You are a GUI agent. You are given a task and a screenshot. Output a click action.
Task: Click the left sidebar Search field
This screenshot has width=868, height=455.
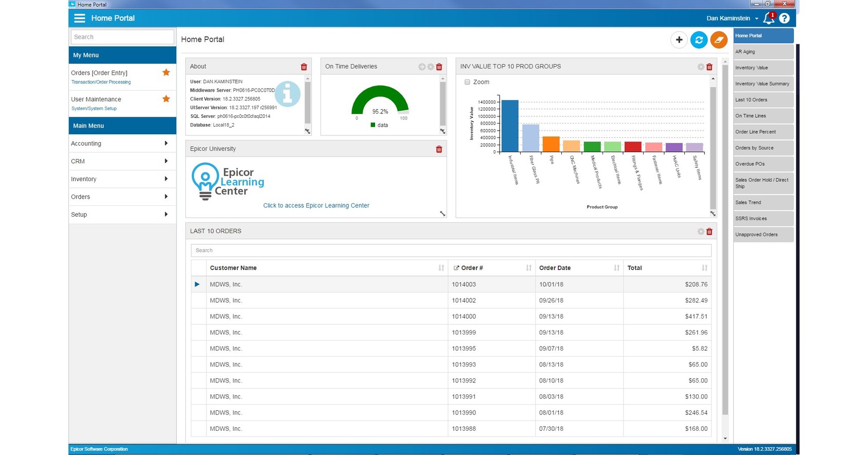(x=122, y=37)
